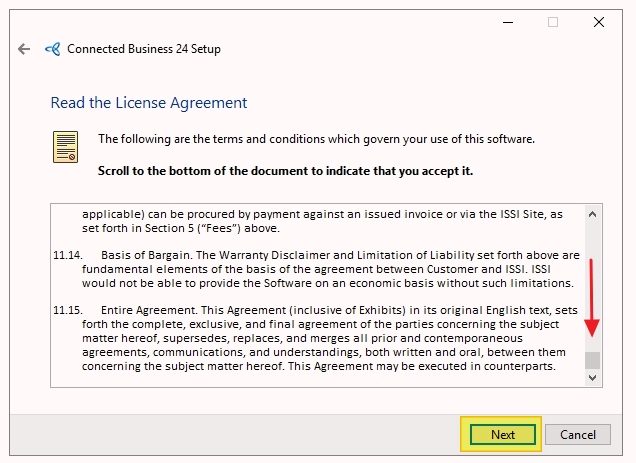Click the greyed-out maximize window button

(553, 22)
